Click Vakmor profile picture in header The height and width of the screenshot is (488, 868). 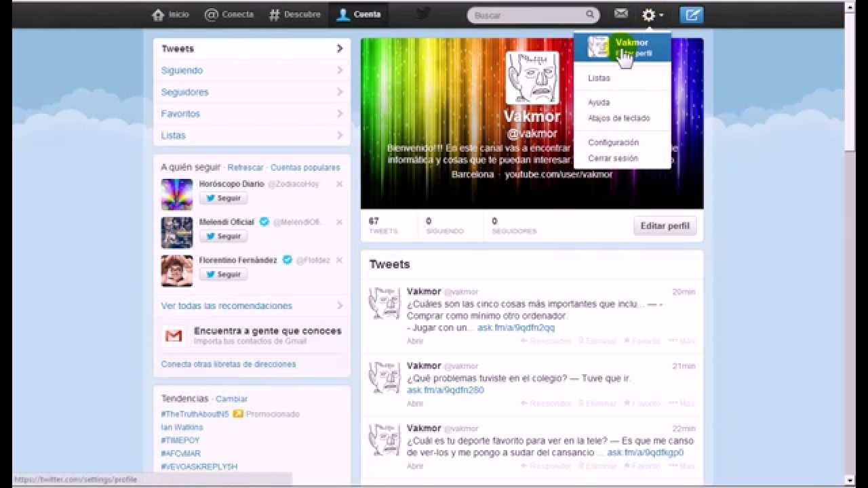click(532, 77)
